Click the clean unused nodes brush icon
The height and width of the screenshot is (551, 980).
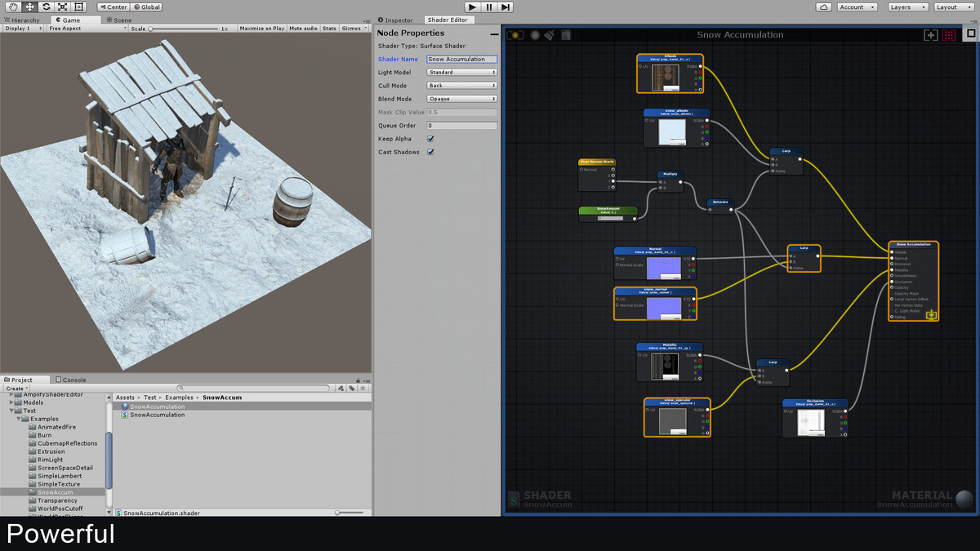pyautogui.click(x=550, y=35)
